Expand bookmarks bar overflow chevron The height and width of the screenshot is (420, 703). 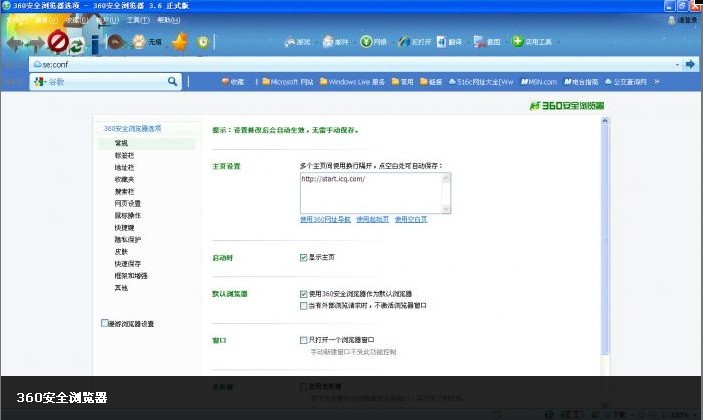[x=657, y=82]
